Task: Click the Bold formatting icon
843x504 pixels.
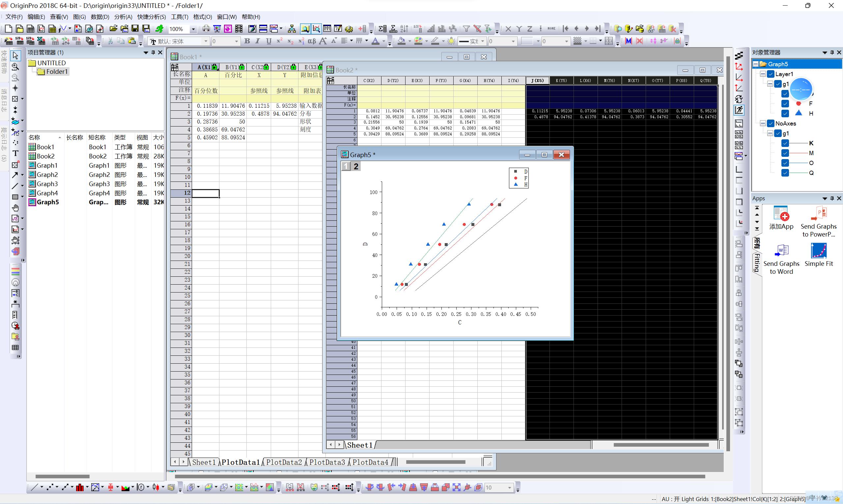Action: pos(247,41)
